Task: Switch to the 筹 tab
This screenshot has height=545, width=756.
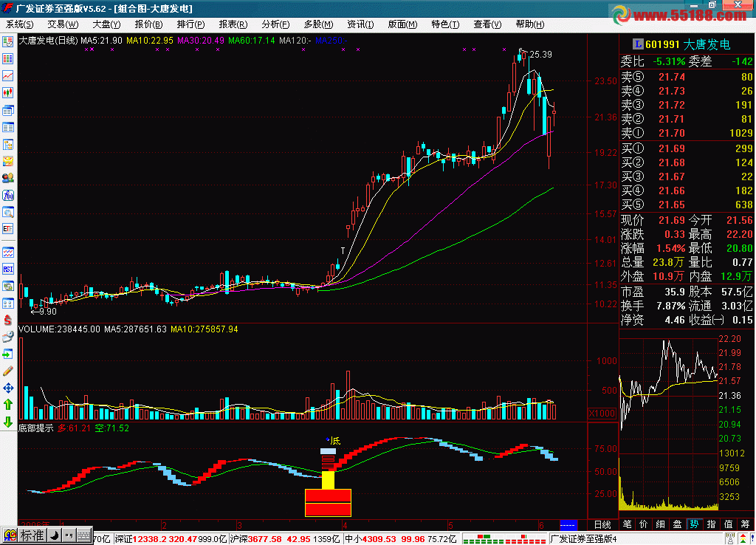Action: (x=746, y=524)
